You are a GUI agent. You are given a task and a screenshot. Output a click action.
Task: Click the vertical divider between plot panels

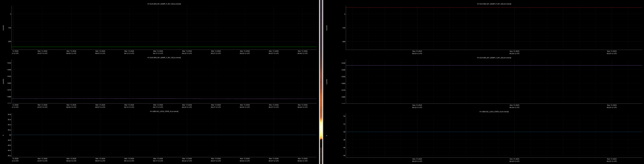pos(321,82)
